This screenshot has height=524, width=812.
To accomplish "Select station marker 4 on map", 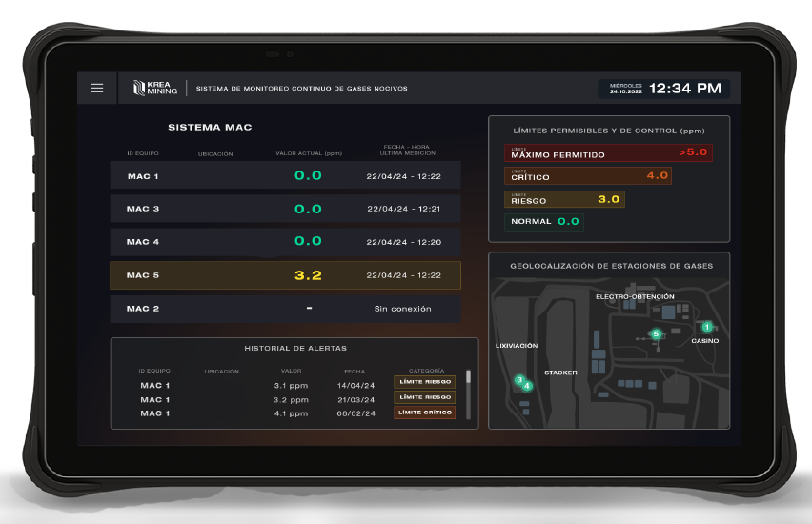I will (527, 386).
